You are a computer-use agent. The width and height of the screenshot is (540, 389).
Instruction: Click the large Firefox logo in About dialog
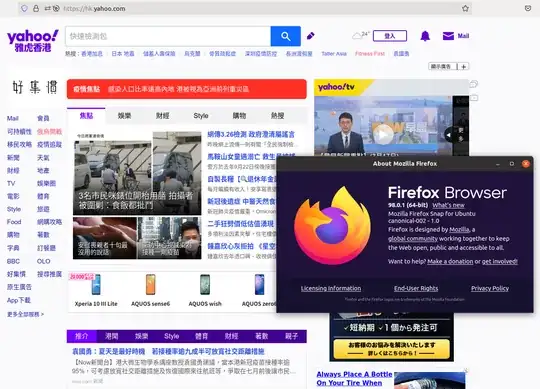pos(333,226)
